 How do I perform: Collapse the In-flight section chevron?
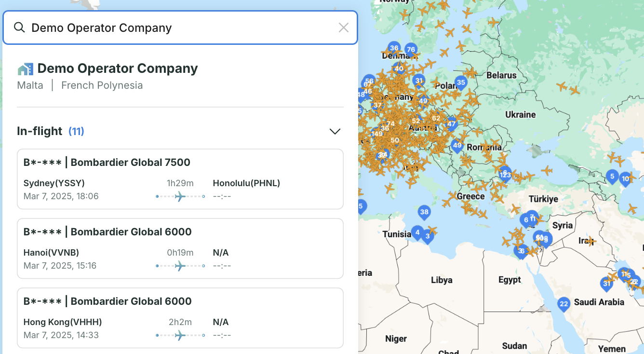335,131
